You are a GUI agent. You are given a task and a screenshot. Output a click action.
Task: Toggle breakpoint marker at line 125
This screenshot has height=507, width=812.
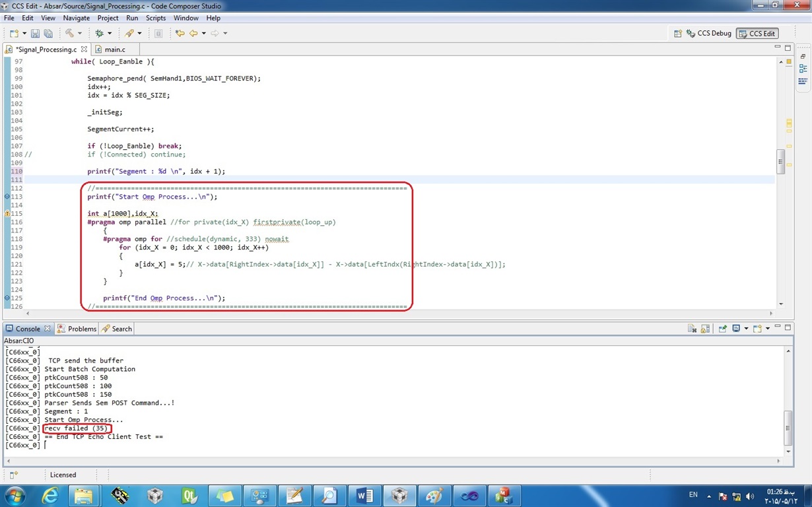7,298
